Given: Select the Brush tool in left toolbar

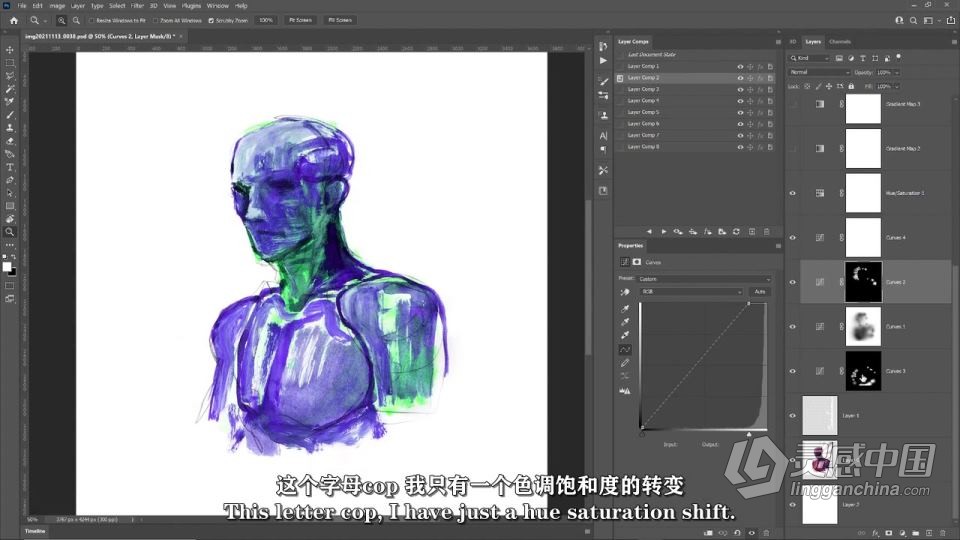Looking at the screenshot, I should click(10, 115).
